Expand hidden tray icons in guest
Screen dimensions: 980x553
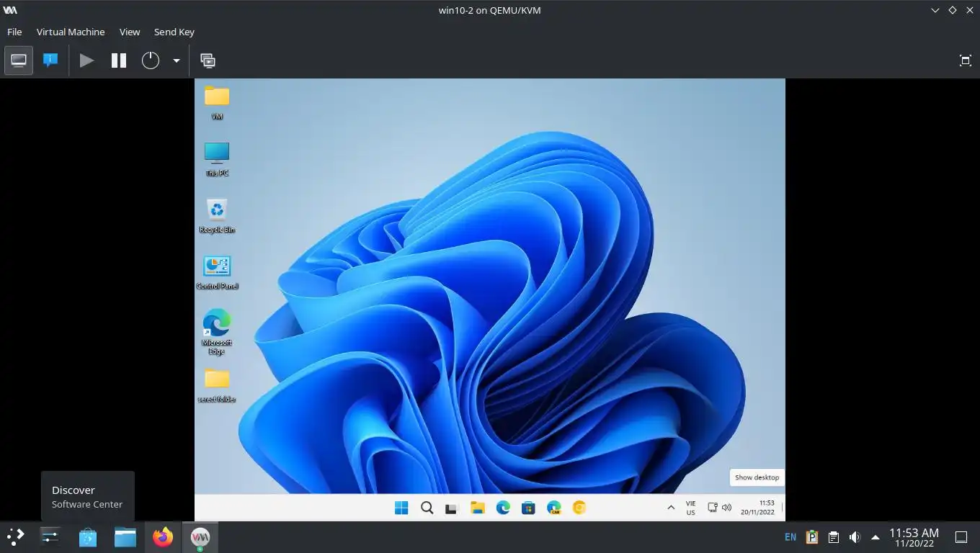click(x=671, y=508)
